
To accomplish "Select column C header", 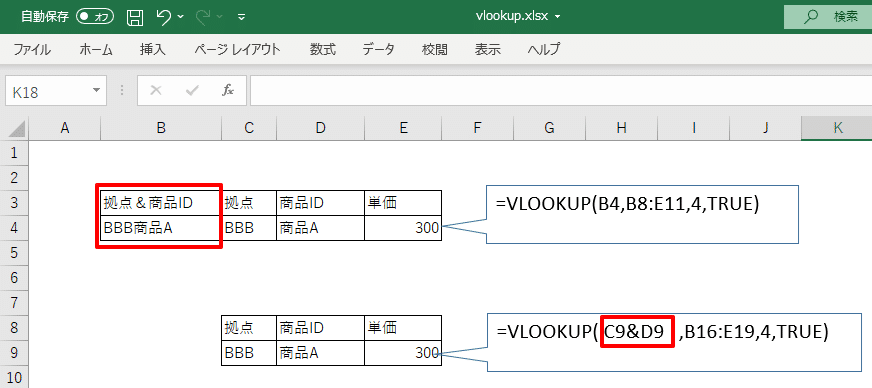I will 249,129.
